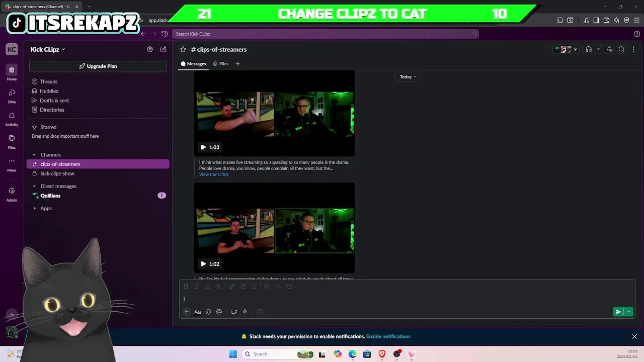The height and width of the screenshot is (362, 644).
Task: Dismiss the notifications permission banner
Action: click(x=634, y=336)
